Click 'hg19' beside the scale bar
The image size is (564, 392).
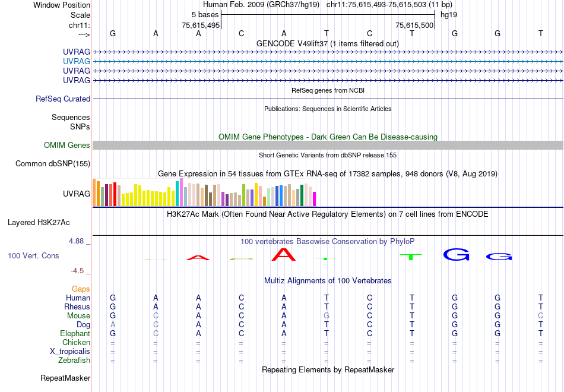(x=449, y=15)
